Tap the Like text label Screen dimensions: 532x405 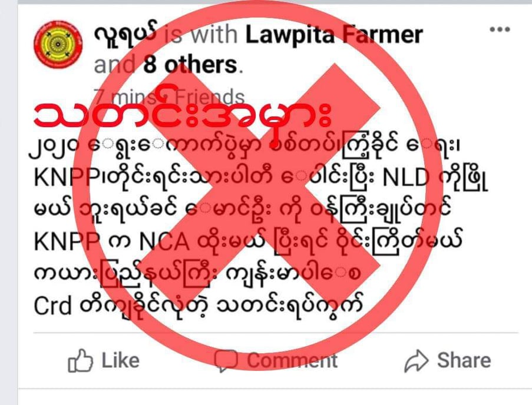point(120,360)
